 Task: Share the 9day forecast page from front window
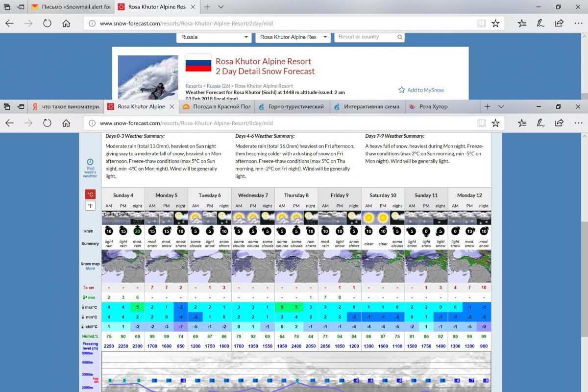click(559, 123)
